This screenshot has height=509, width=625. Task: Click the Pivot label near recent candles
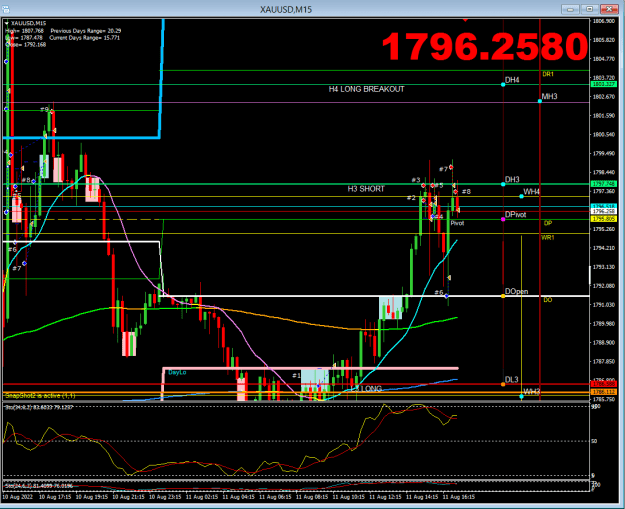coord(457,223)
